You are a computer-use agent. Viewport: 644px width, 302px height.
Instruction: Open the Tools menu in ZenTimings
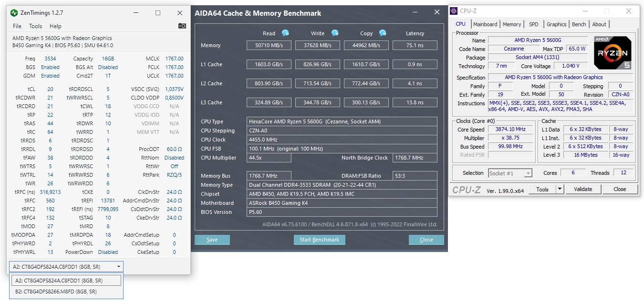pyautogui.click(x=35, y=26)
